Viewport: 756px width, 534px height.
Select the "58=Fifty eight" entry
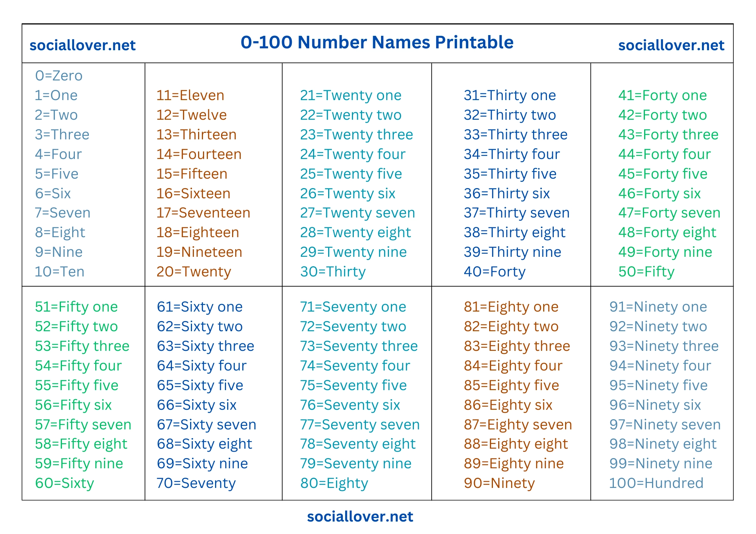pyautogui.click(x=81, y=444)
